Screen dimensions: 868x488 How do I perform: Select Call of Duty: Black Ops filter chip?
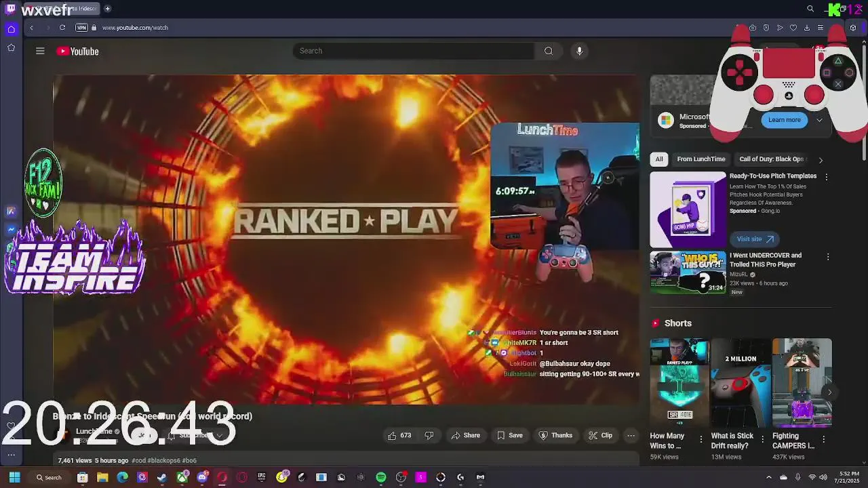(x=771, y=159)
